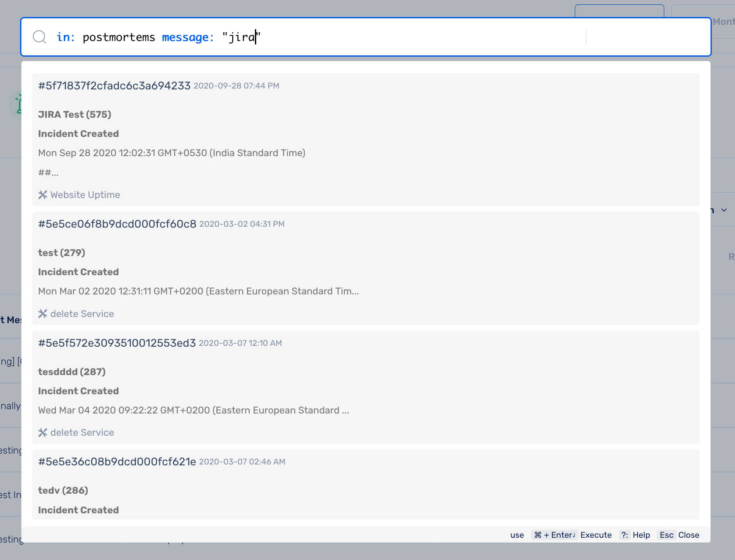Click Mon Mar 02 2020 12:31:11 line
The width and height of the screenshot is (735, 560).
click(x=199, y=291)
